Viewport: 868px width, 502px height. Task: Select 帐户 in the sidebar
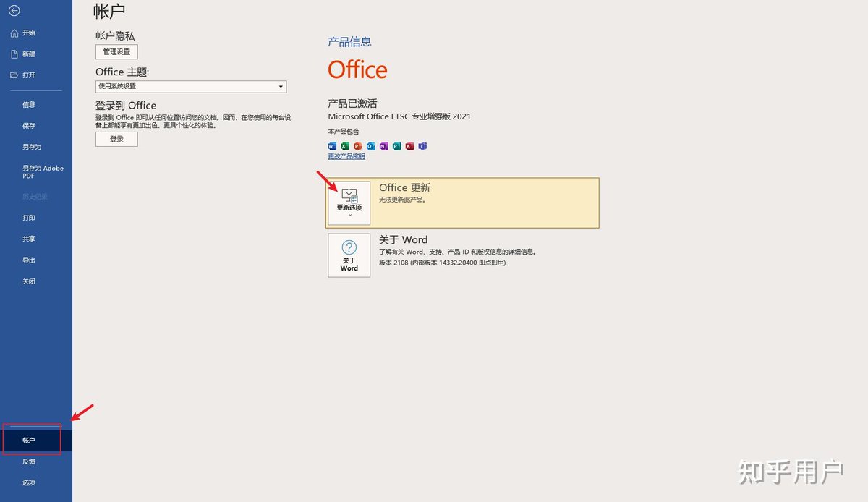coord(36,440)
